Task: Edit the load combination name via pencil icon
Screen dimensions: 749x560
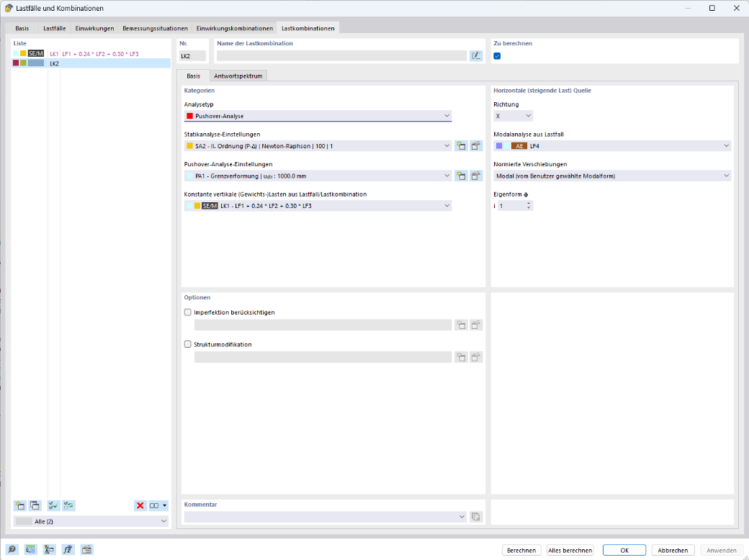Action: [x=476, y=56]
